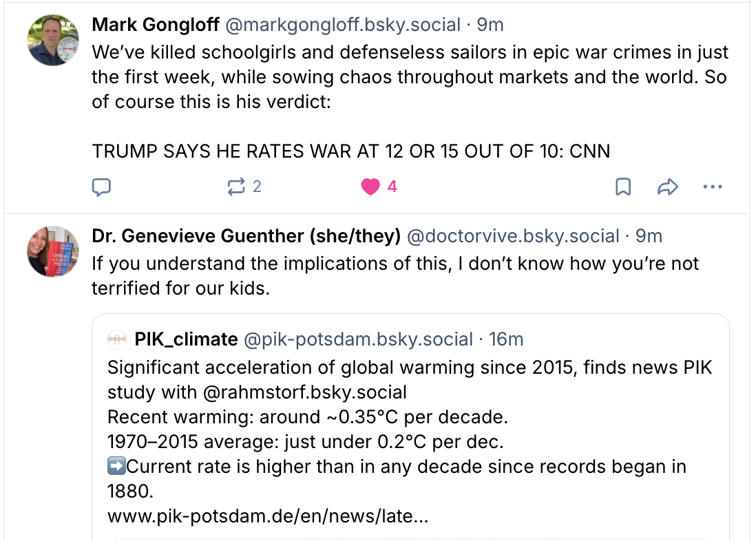The image size is (756, 541).
Task: Bookmark Mark Gongloff's post
Action: [622, 187]
